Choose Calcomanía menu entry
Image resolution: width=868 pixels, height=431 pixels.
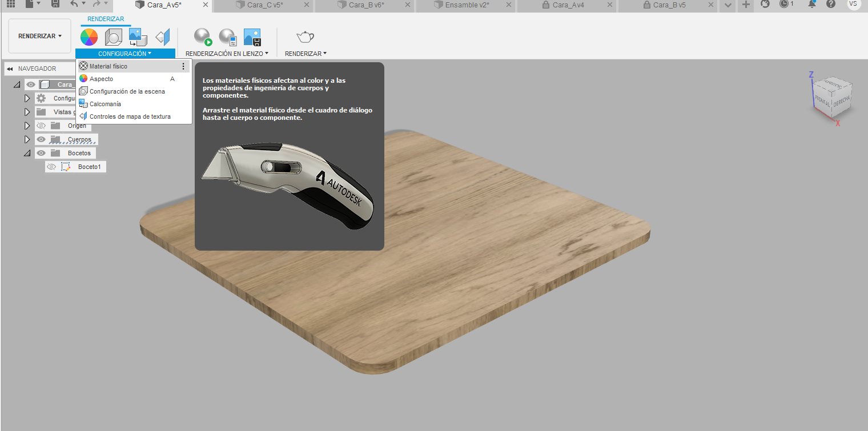pos(134,104)
